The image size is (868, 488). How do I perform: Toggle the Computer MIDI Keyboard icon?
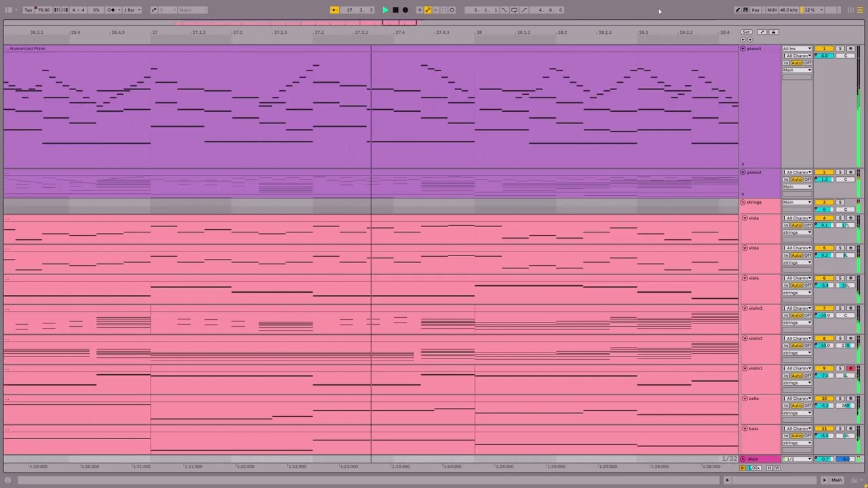click(745, 9)
